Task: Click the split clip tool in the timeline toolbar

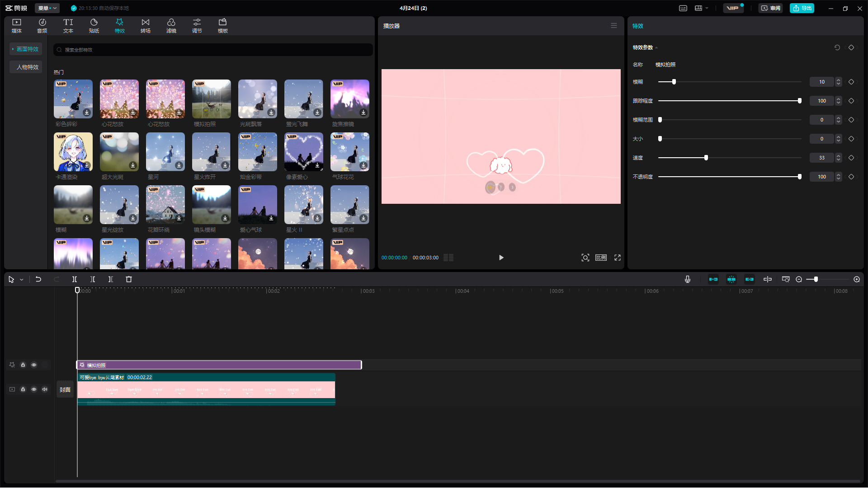Action: (x=75, y=280)
